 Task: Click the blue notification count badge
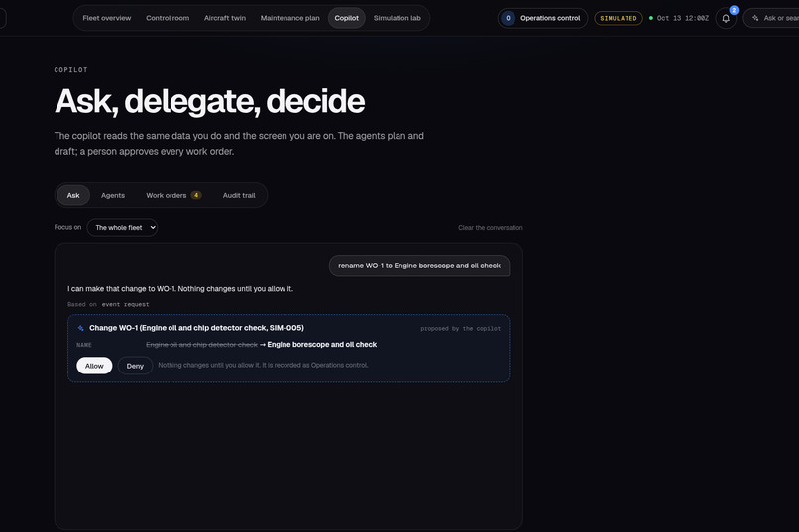(734, 10)
